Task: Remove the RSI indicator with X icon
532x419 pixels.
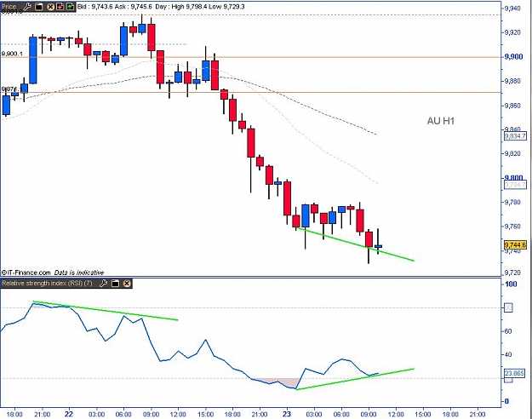Action: pos(127,284)
